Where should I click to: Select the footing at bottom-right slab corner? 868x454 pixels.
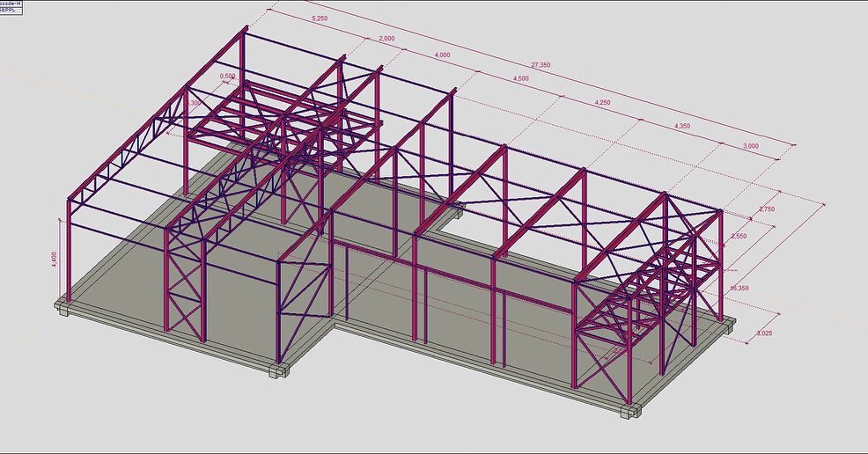(x=629, y=412)
